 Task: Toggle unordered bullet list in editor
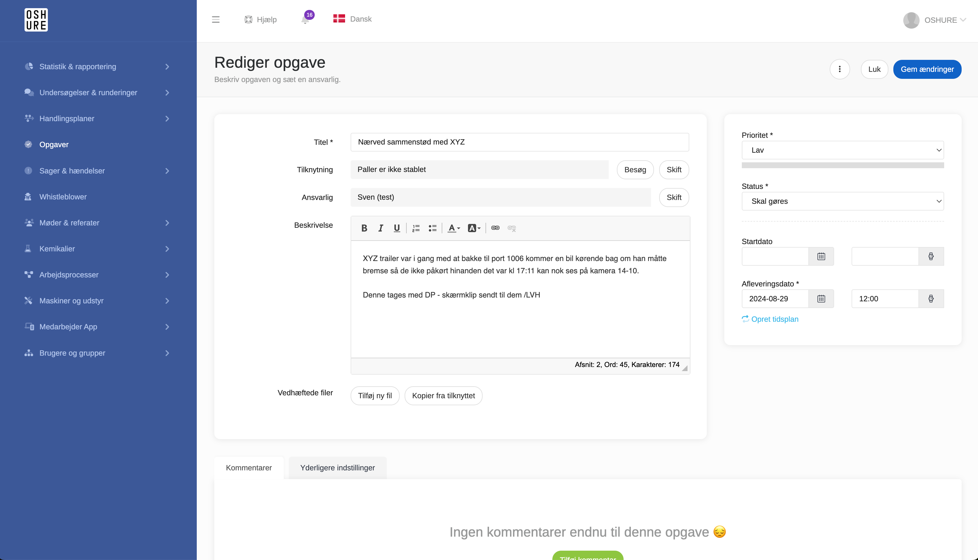click(x=432, y=228)
